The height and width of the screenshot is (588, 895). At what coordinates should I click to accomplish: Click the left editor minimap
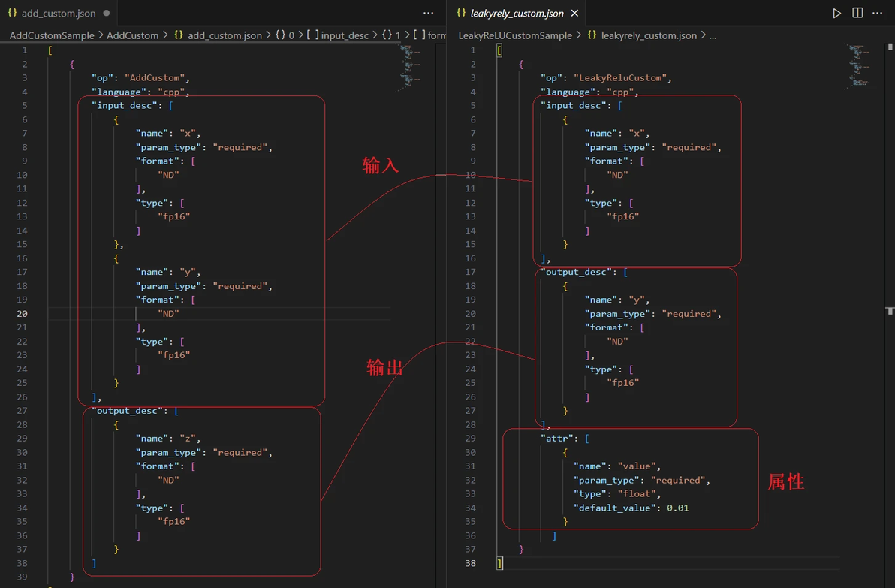pyautogui.click(x=410, y=68)
